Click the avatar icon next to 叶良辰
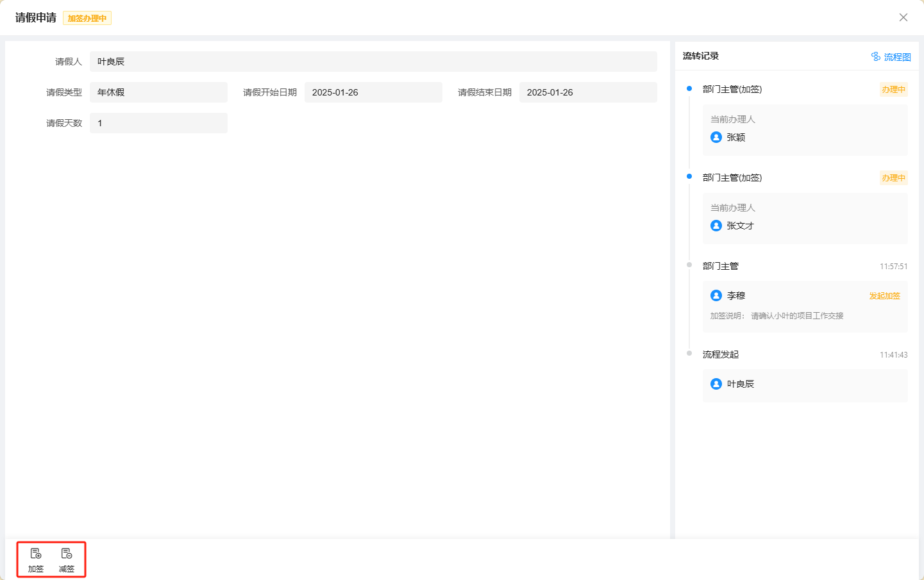Viewport: 924px width, 580px height. 716,384
